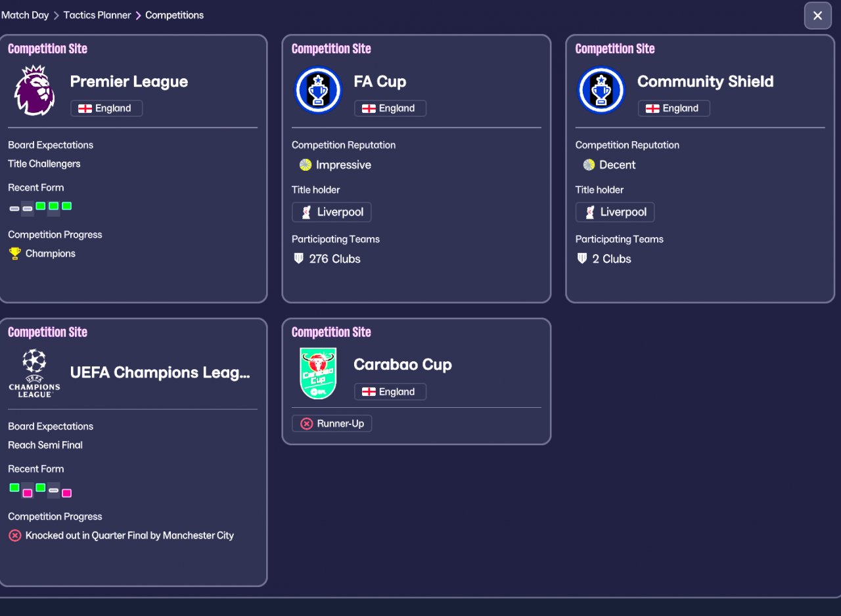
Task: Select the Competitions breadcrumb item
Action: click(174, 15)
